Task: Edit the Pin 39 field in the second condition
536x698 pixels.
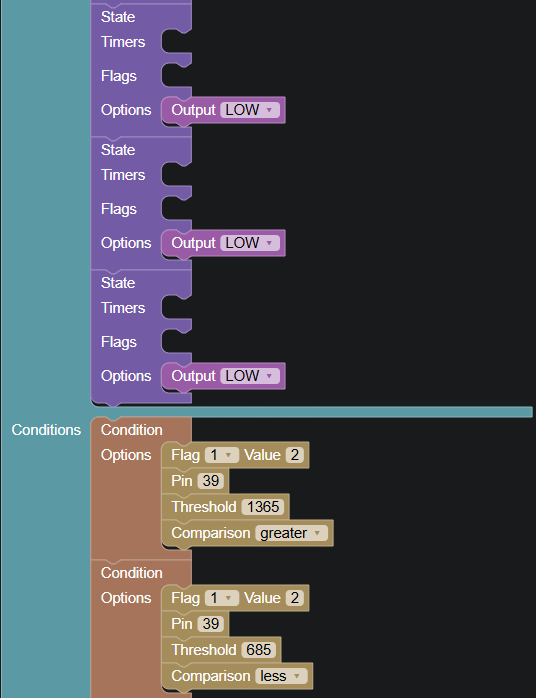Action: click(x=211, y=624)
